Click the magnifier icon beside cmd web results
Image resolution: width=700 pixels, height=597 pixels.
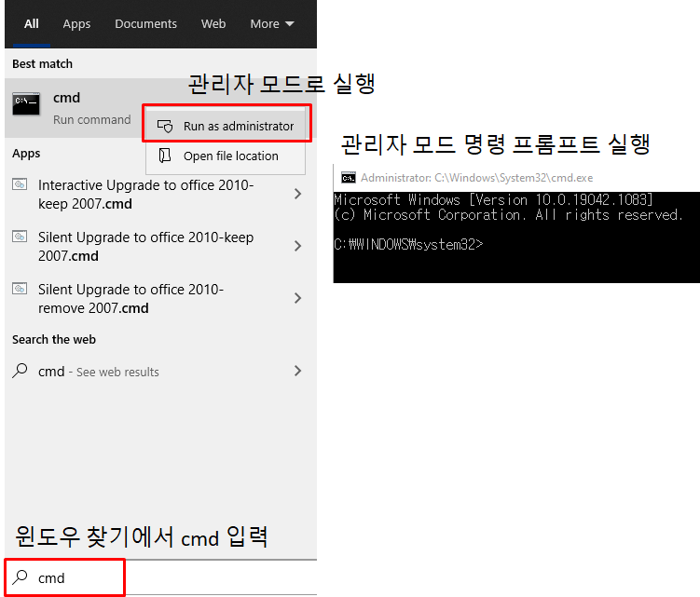point(20,371)
